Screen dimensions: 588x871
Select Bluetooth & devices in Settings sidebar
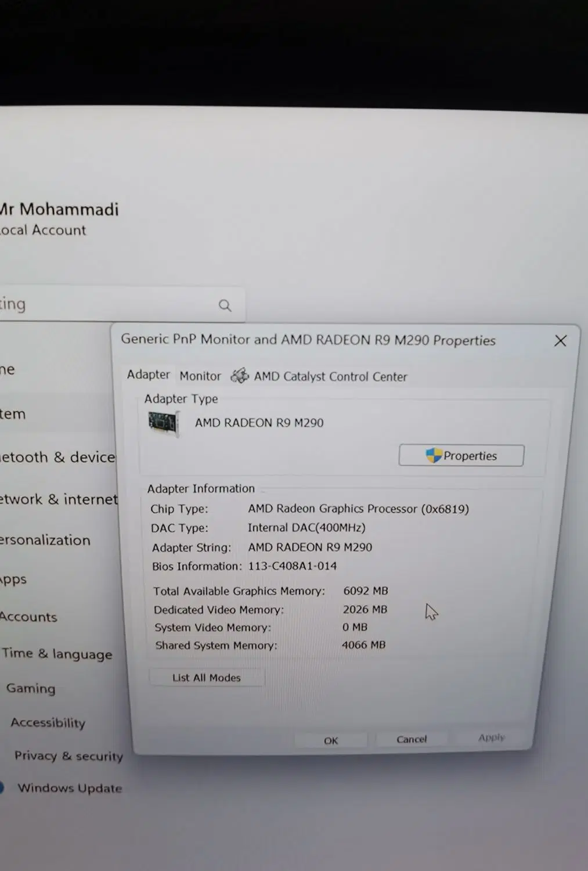pyautogui.click(x=57, y=457)
